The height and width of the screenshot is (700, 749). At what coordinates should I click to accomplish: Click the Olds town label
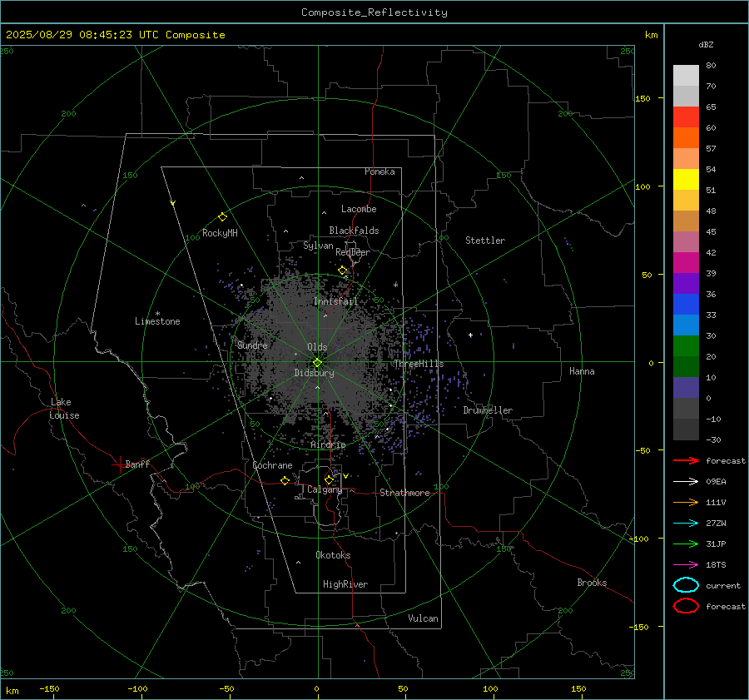coord(317,347)
